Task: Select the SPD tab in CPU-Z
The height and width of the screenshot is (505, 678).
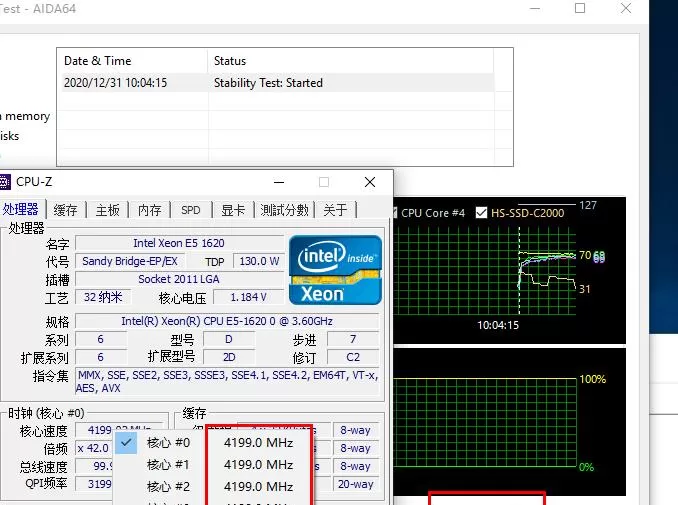Action: (191, 210)
